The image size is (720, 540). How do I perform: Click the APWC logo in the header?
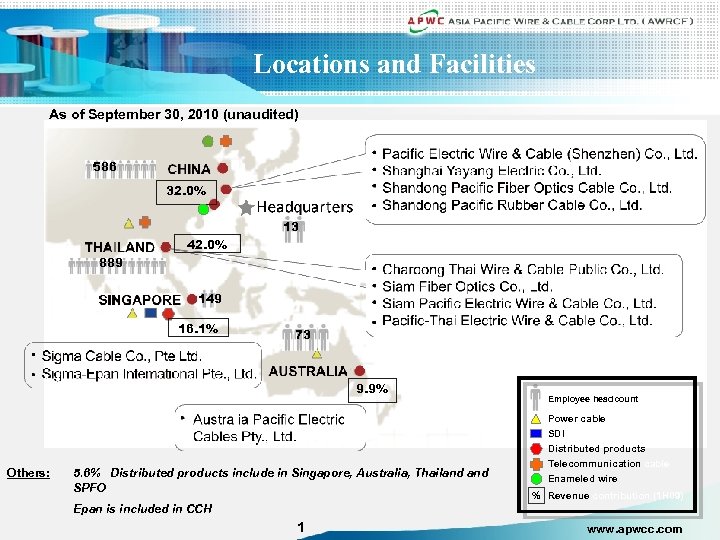[426, 21]
